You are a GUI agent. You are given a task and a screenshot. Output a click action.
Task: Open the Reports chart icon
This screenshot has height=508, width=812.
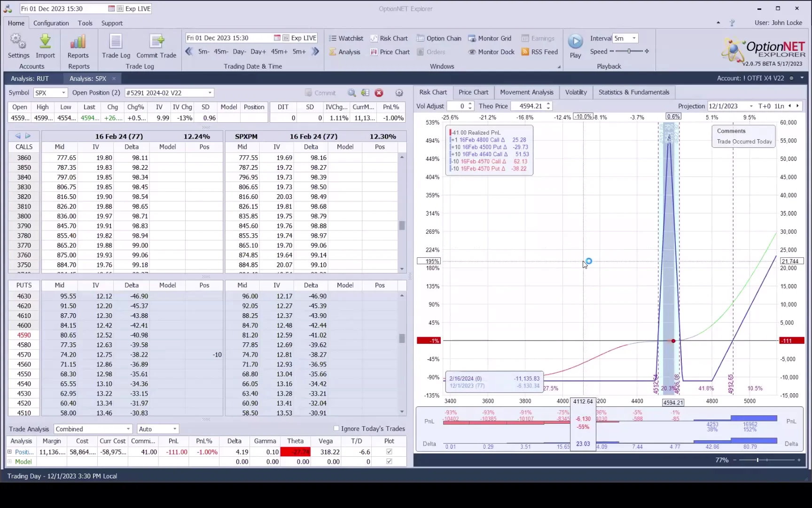[x=78, y=46]
